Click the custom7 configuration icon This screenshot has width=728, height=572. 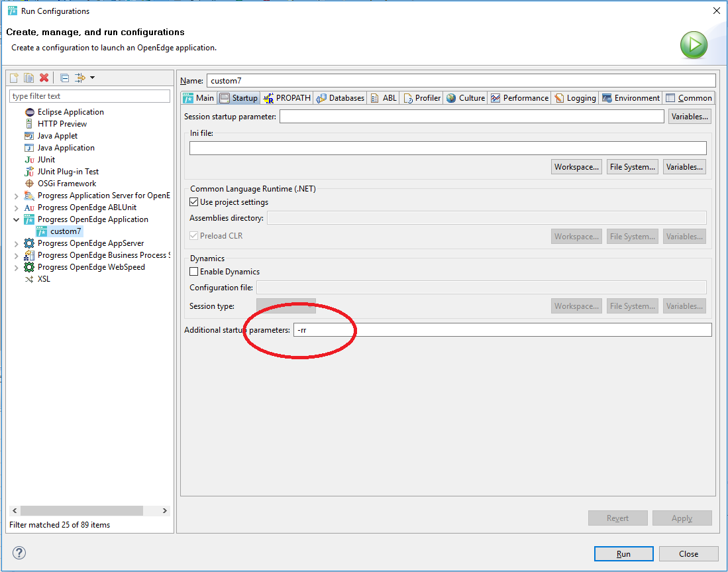point(42,231)
